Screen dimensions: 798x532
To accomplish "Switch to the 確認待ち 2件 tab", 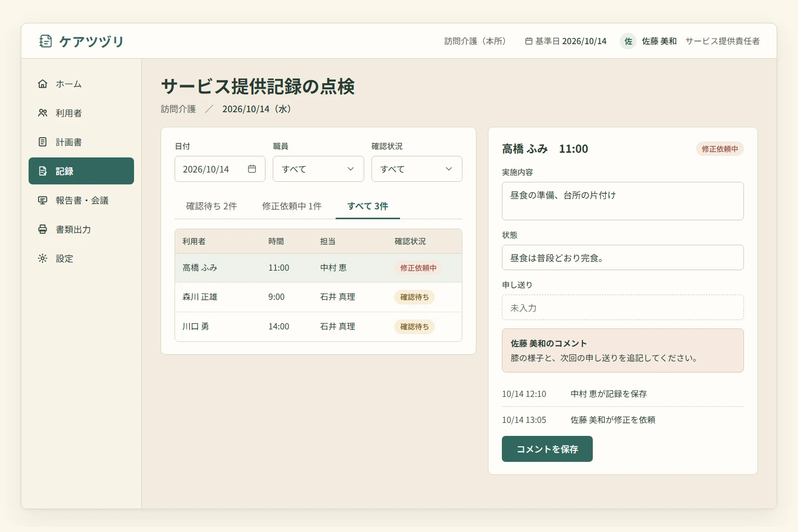I will tap(211, 206).
